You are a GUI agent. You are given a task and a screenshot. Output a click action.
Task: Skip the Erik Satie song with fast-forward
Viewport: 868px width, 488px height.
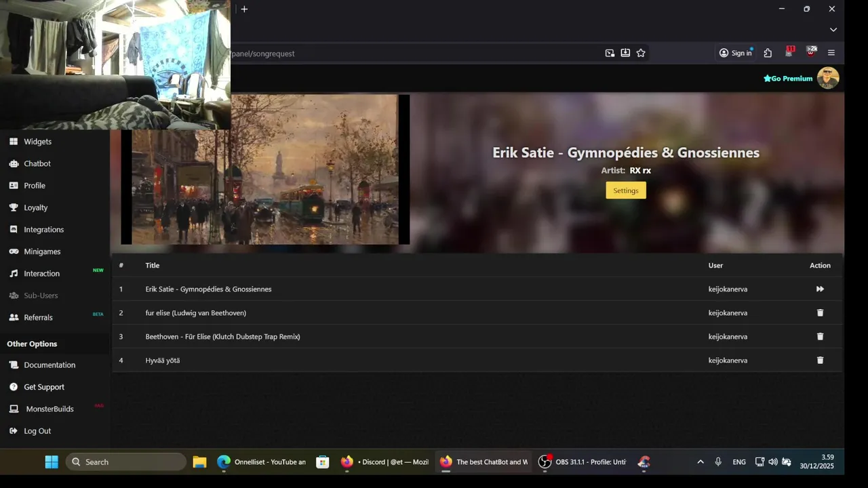tap(820, 289)
